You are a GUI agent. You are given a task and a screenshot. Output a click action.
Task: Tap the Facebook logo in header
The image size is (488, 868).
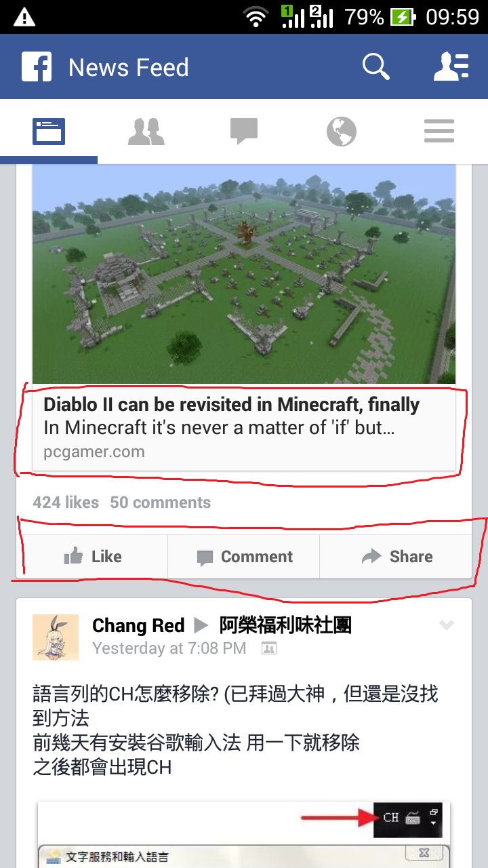pyautogui.click(x=37, y=67)
